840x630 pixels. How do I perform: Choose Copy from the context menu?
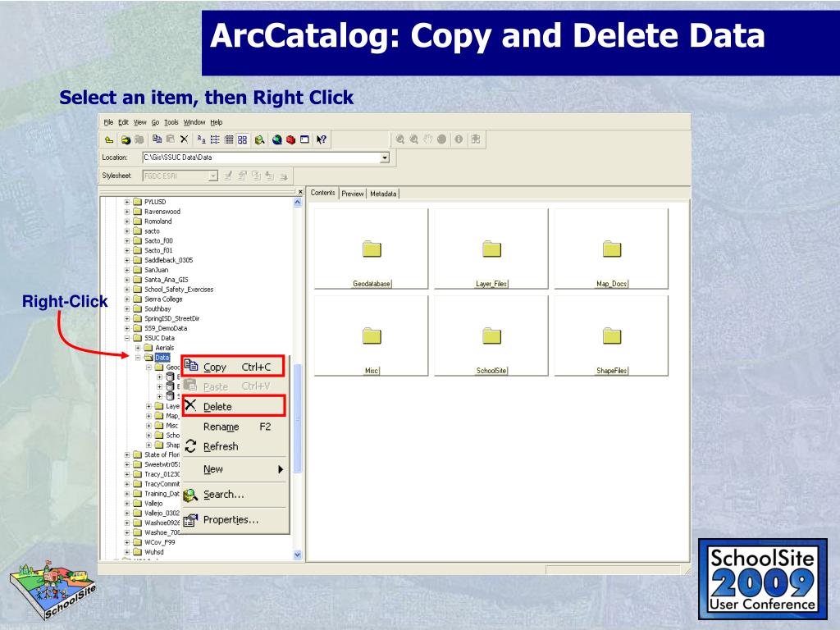(233, 367)
